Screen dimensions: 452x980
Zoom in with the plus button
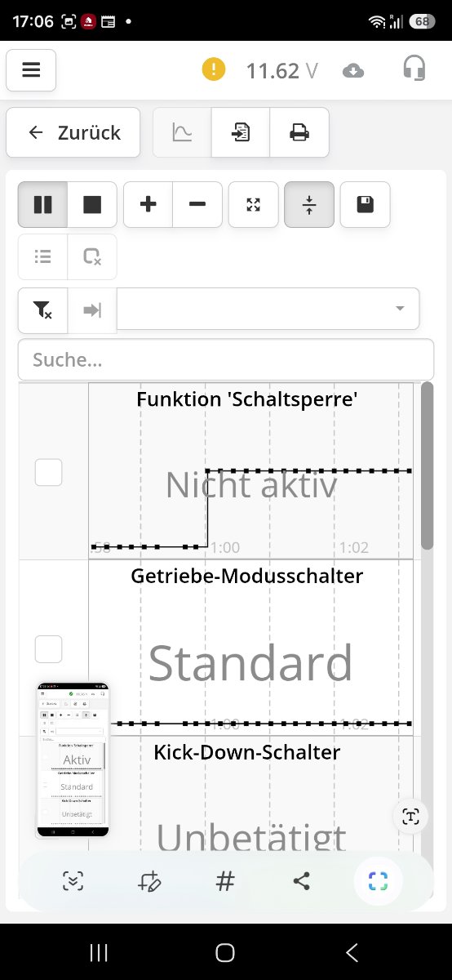coord(148,204)
